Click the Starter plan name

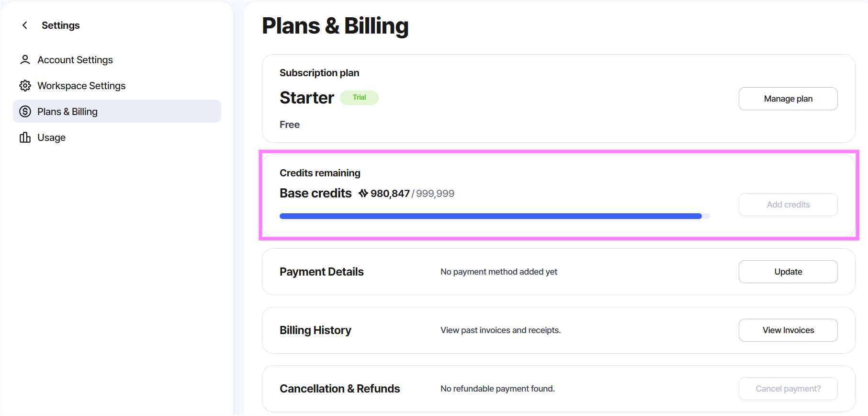click(307, 98)
